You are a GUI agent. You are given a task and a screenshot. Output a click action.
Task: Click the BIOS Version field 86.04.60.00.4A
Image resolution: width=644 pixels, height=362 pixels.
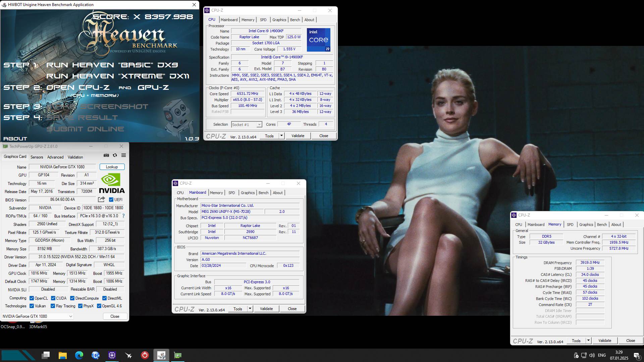[62, 199]
